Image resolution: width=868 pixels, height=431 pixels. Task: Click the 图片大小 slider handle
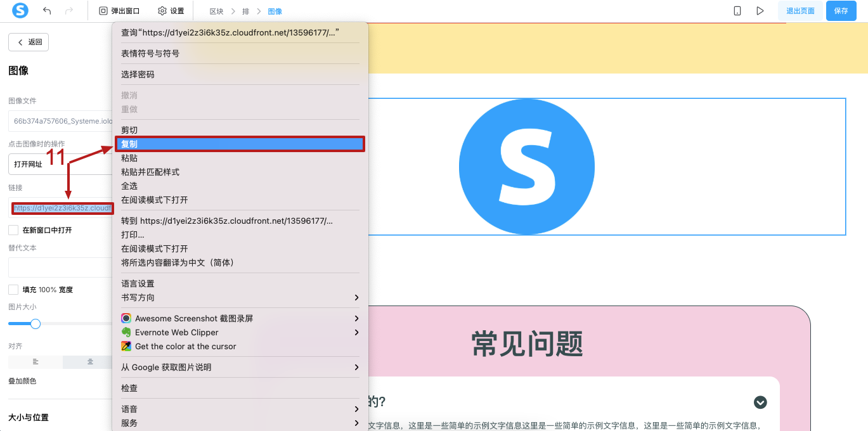point(36,324)
